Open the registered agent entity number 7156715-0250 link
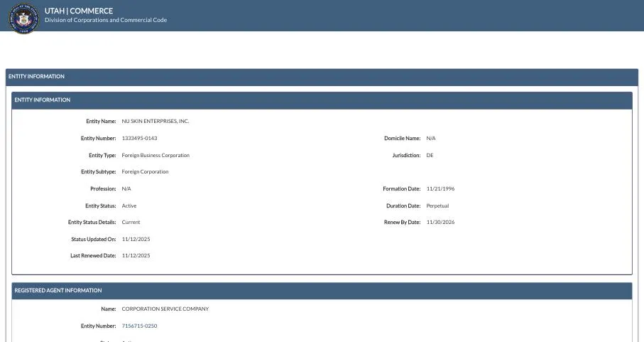The height and width of the screenshot is (342, 644). [x=139, y=326]
